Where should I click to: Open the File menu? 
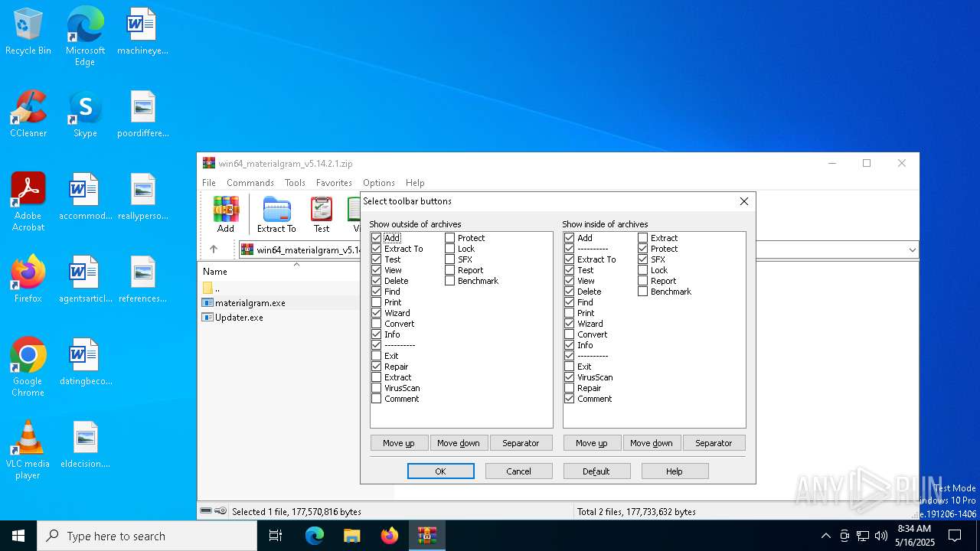point(209,183)
